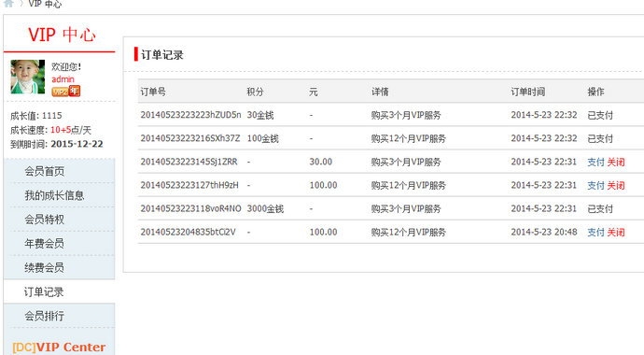Image resolution: width=644 pixels, height=355 pixels.
Task: Click 支付 for order 20140523223145Sj1ZRR
Action: 595,162
